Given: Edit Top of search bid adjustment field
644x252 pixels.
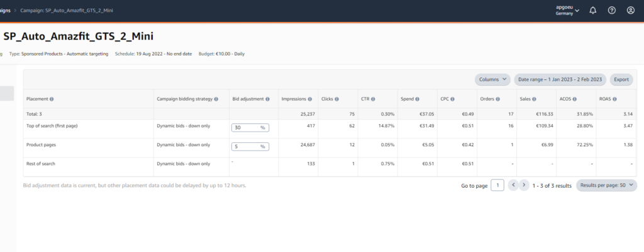Looking at the screenshot, I should pyautogui.click(x=250, y=128).
